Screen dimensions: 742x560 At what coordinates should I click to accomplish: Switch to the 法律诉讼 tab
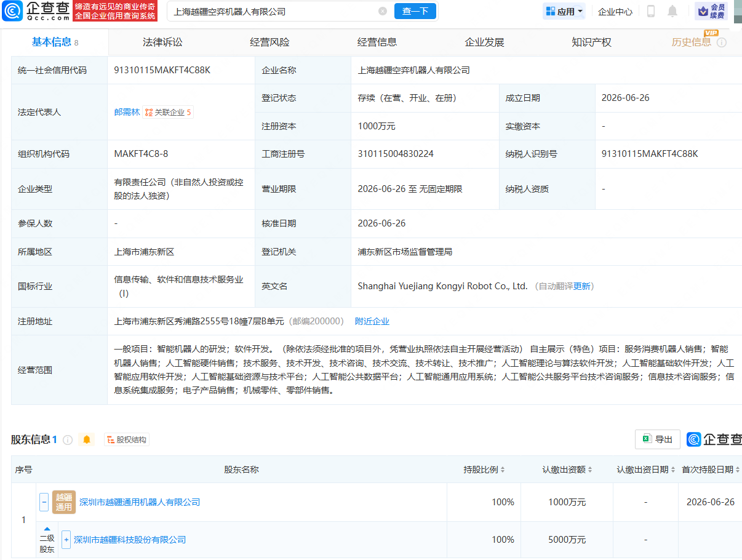162,42
